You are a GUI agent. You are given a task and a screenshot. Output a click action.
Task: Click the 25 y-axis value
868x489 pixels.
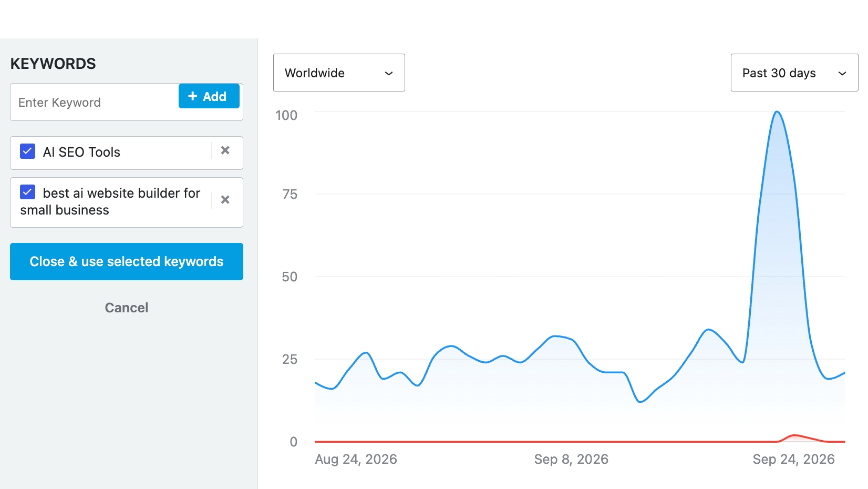pyautogui.click(x=290, y=359)
